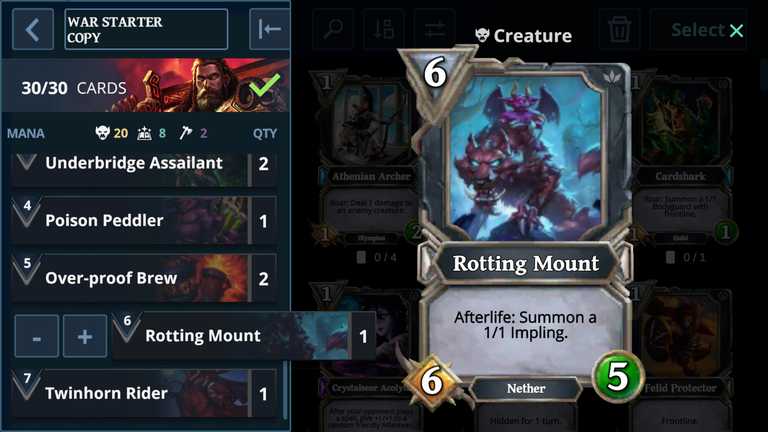The image size is (768, 432).
Task: Select Twinhorn Rider deck entry
Action: pos(144,394)
